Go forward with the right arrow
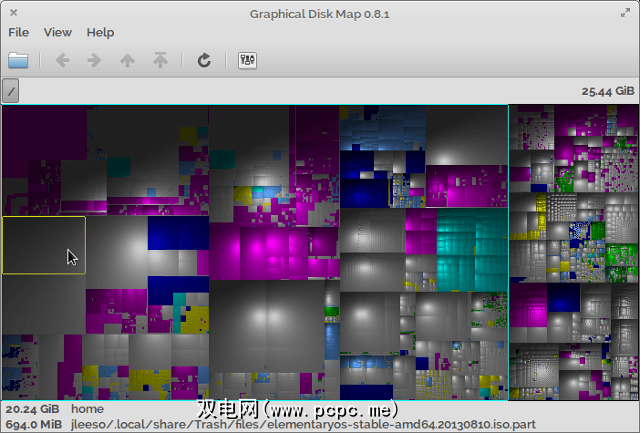This screenshot has width=640, height=433. [x=94, y=60]
